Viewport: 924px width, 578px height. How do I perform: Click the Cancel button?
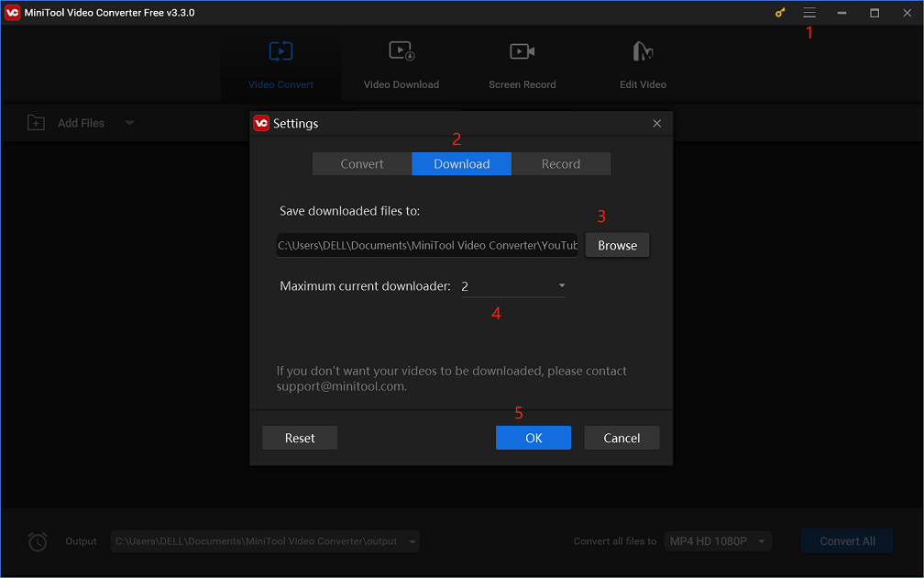pyautogui.click(x=621, y=438)
